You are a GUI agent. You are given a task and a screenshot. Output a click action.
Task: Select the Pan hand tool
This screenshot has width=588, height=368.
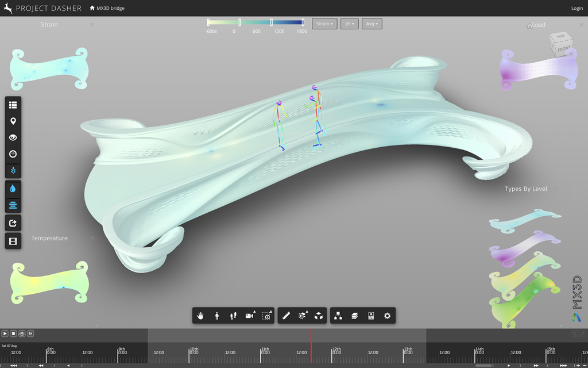(200, 316)
